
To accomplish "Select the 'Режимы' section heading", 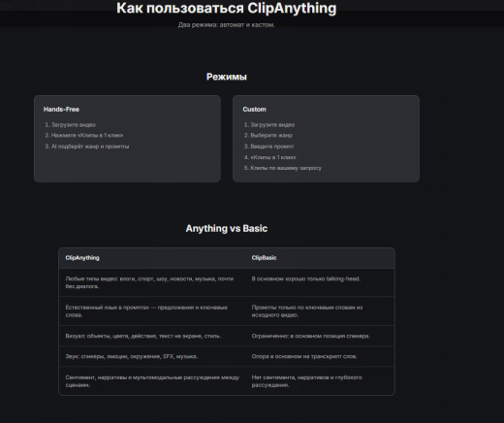I will point(227,77).
